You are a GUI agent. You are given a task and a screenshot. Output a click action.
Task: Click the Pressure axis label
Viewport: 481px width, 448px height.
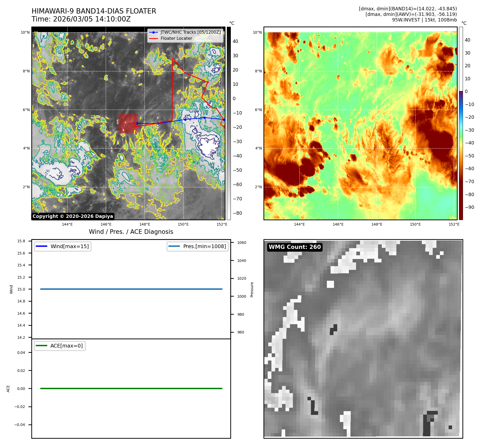[252, 289]
